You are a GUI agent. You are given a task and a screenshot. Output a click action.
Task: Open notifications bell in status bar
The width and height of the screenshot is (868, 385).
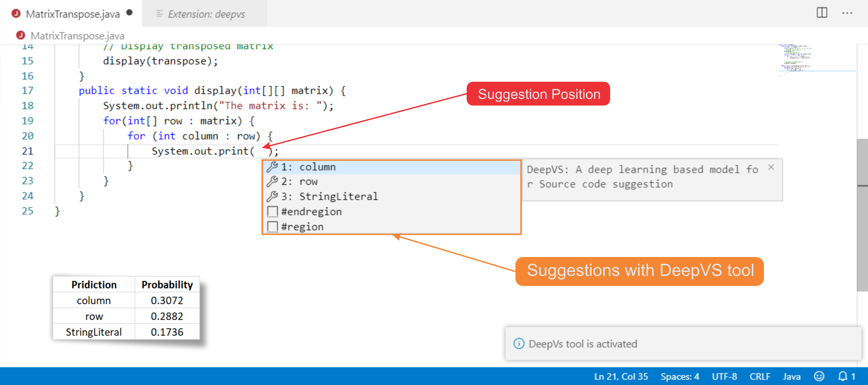(846, 376)
